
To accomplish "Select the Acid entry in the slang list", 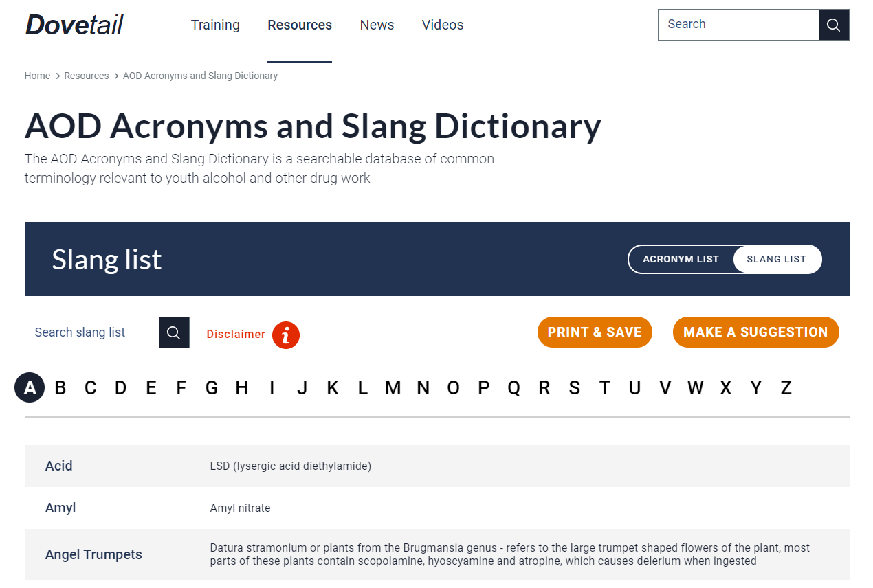I will click(58, 466).
